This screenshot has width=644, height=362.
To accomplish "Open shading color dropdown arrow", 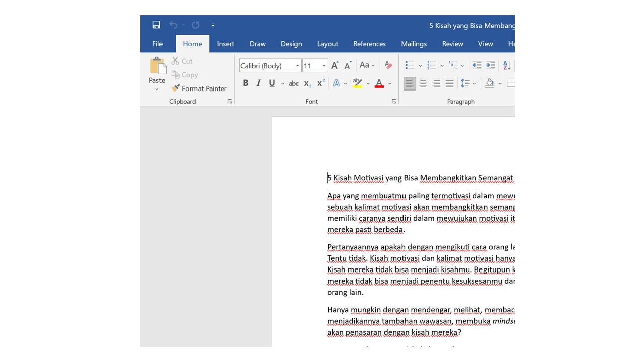I will click(x=500, y=84).
